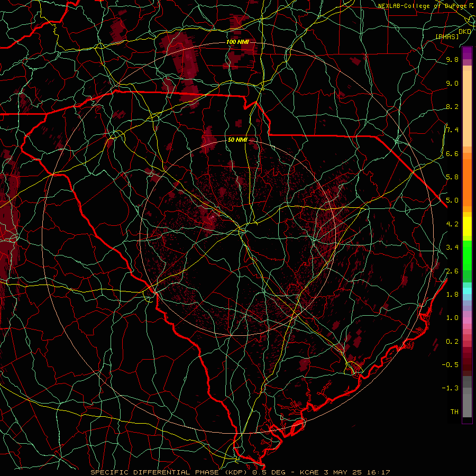This screenshot has height=476, width=476.
Task: Click the bright KDP echo core northwest of radar
Action: click(212, 217)
